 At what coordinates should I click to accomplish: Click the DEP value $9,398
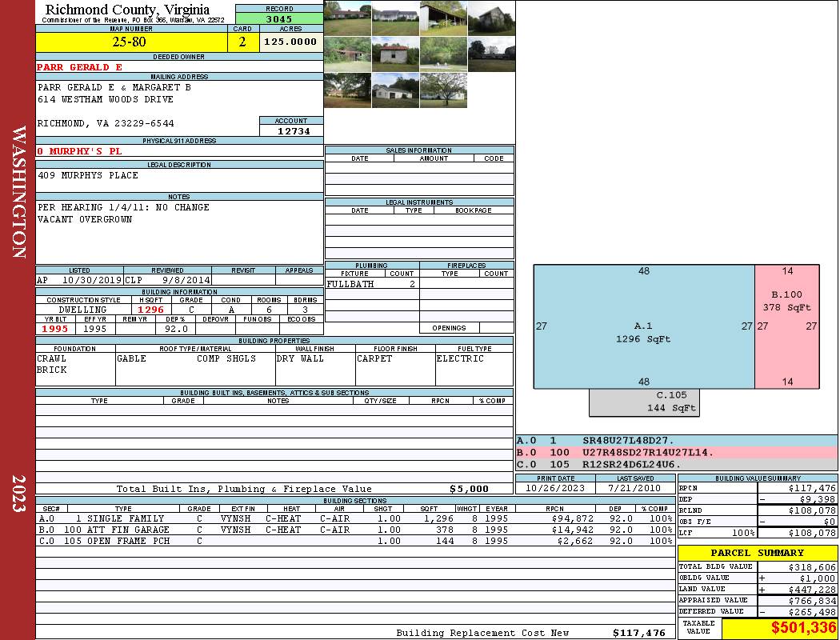tap(818, 499)
